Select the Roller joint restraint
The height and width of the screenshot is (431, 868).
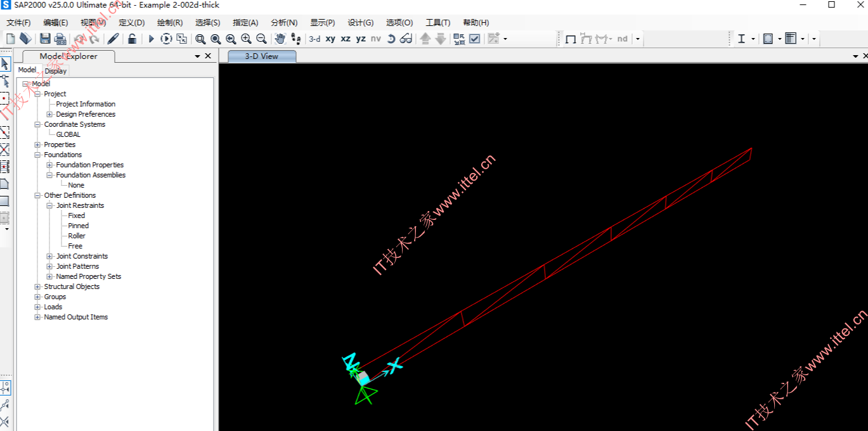click(x=77, y=236)
